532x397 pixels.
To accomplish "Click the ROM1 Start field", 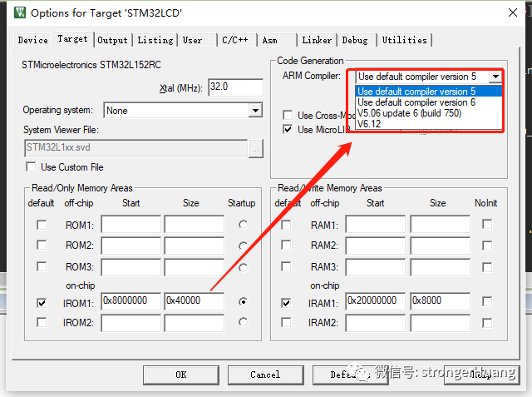I will point(131,224).
